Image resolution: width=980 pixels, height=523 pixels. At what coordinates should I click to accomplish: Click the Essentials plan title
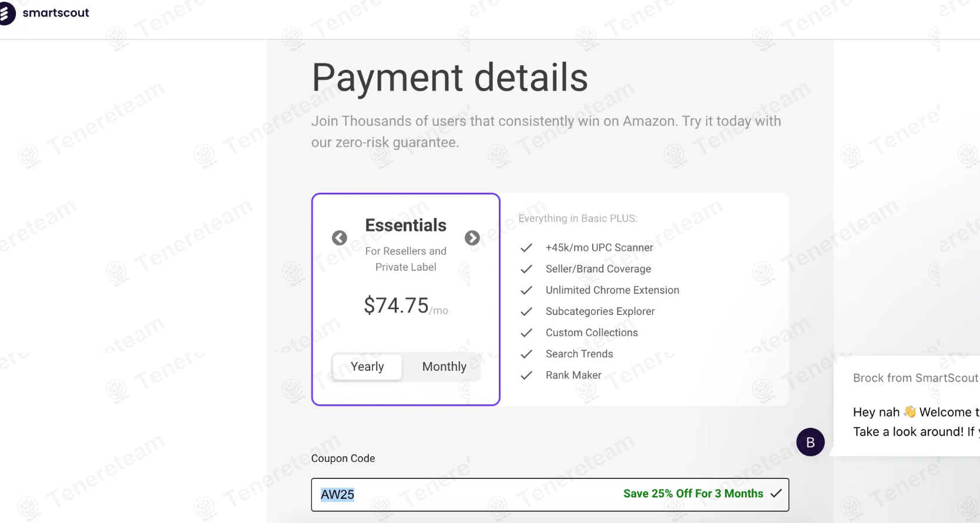[x=406, y=225]
